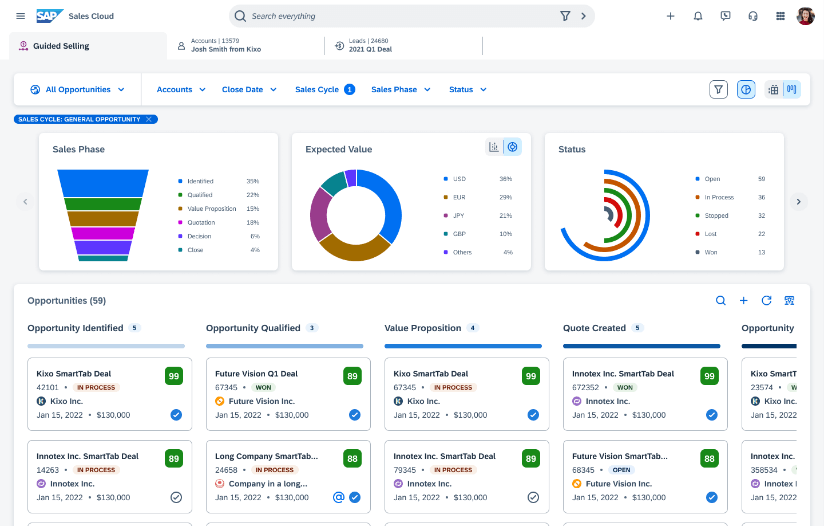Open notifications bell
Image resolution: width=824 pixels, height=526 pixels.
click(698, 16)
